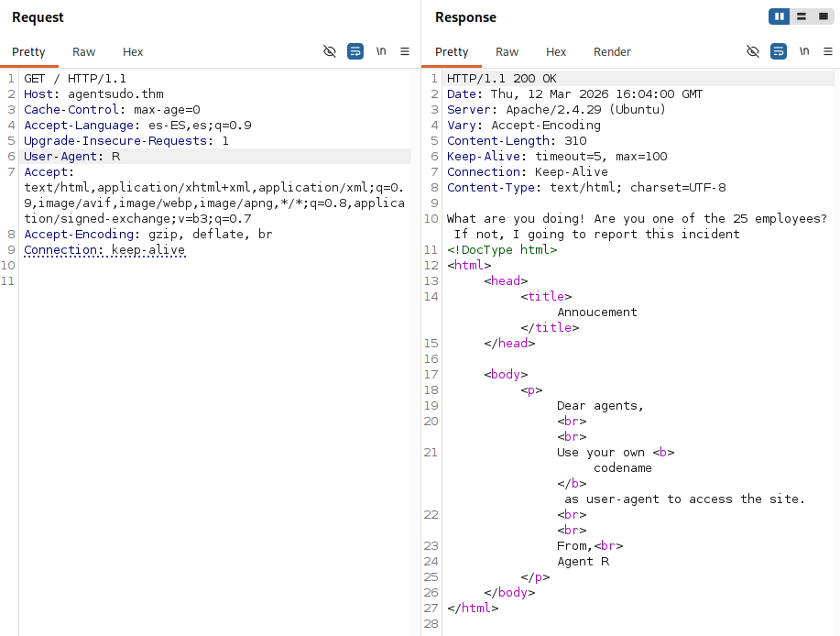Select combined single-pane layout icon
This screenshot has height=636, width=840.
pos(824,16)
